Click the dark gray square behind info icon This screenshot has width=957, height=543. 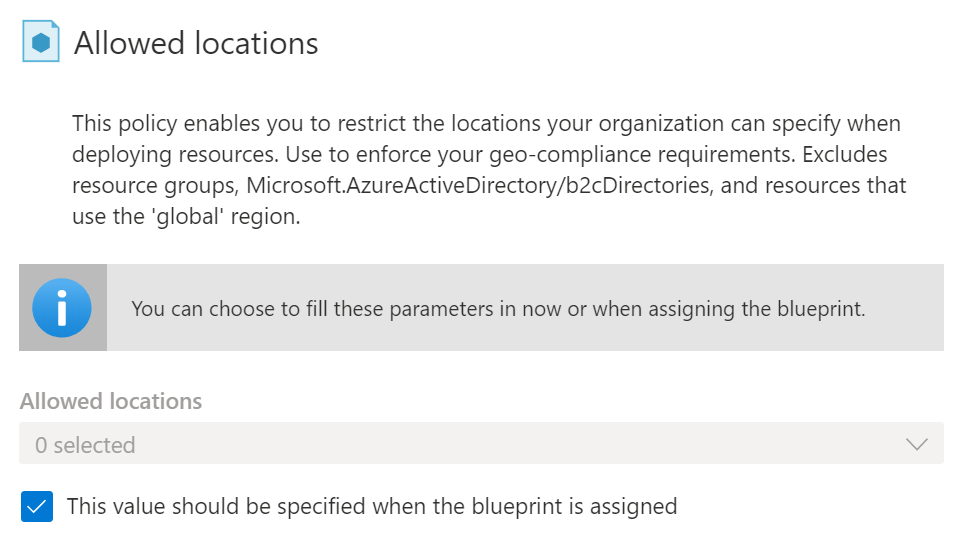pyautogui.click(x=63, y=307)
